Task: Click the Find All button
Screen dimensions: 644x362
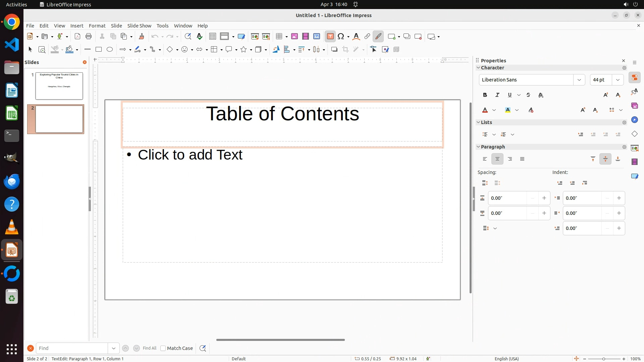Action: coord(149,348)
